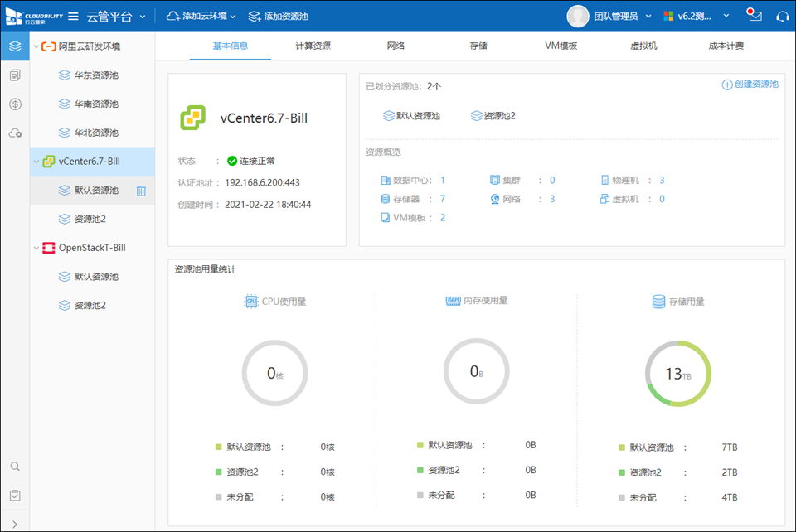Click the hamburger menu icon beside 云管平台
The height and width of the screenshot is (532, 796).
[x=73, y=17]
